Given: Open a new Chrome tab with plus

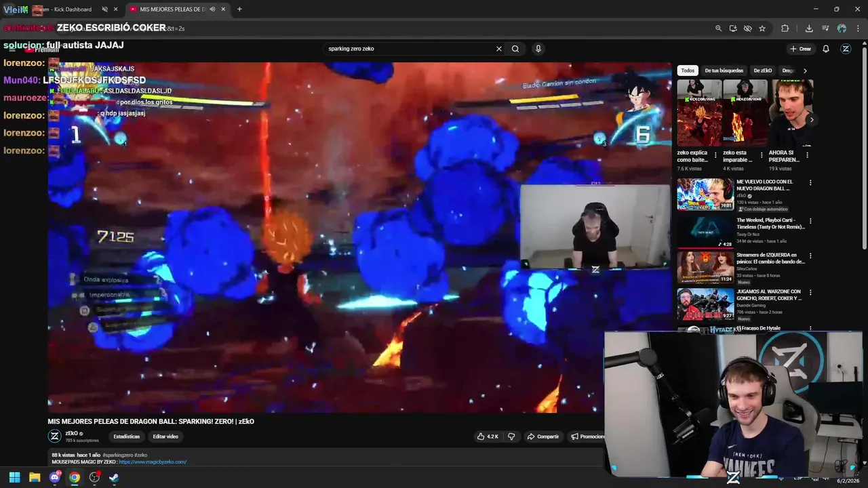Looking at the screenshot, I should coord(239,9).
